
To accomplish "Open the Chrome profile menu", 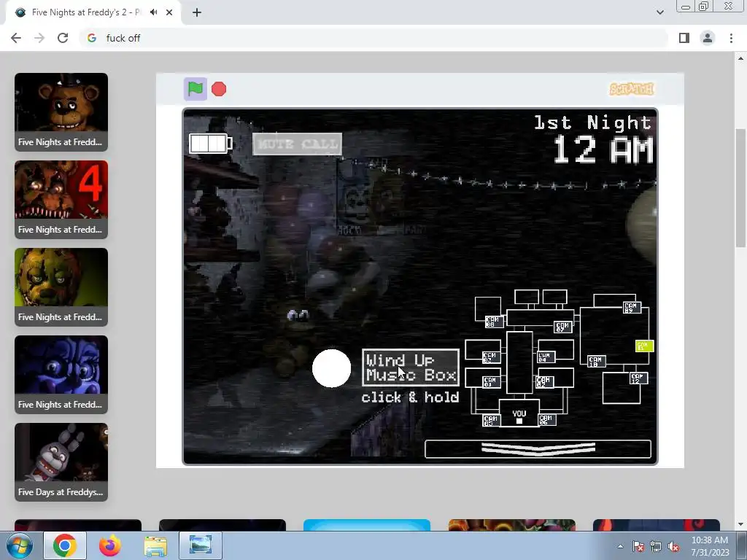I will point(708,38).
